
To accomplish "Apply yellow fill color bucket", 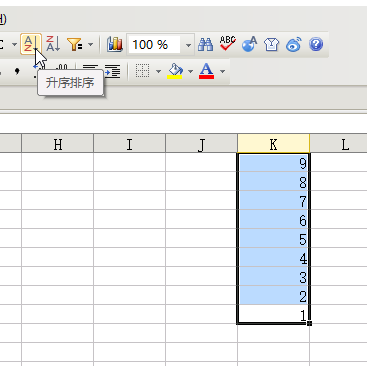I will (x=175, y=71).
